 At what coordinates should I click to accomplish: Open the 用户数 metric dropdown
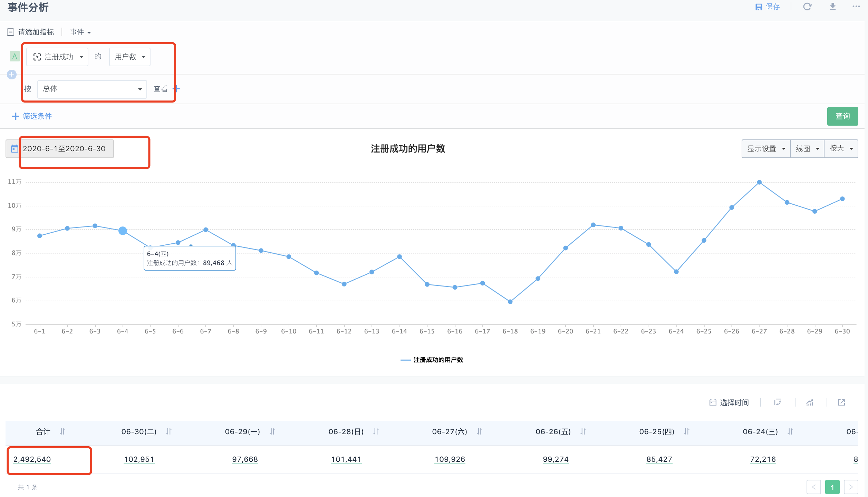tap(130, 57)
